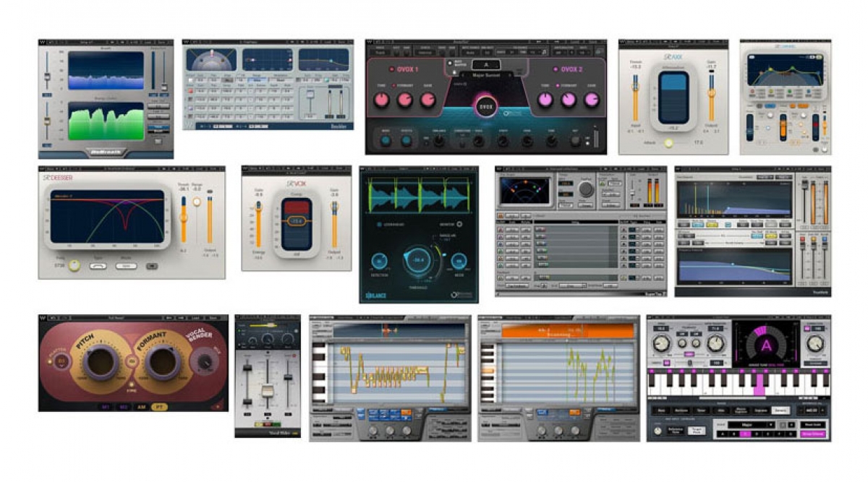Image resolution: width=868 pixels, height=482 pixels.
Task: Click the Group Octaves button
Action: (x=812, y=434)
